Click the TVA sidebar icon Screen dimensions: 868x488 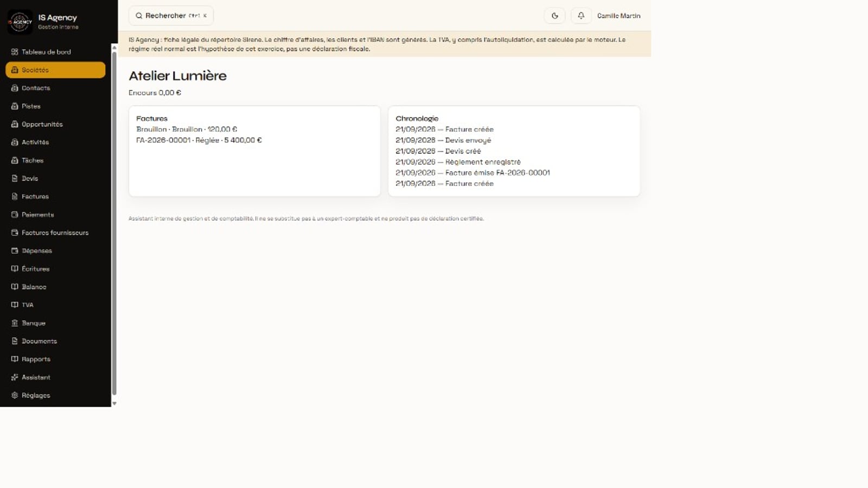[x=15, y=305]
